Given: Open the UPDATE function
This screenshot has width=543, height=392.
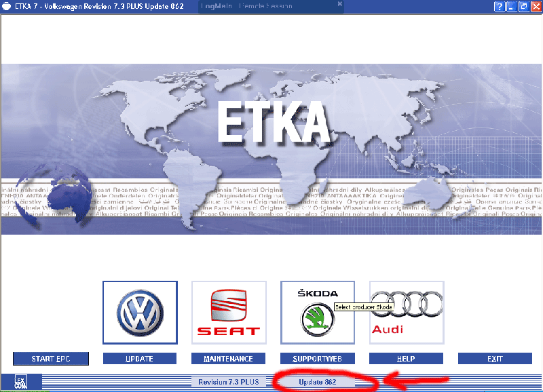Looking at the screenshot, I should [x=140, y=359].
